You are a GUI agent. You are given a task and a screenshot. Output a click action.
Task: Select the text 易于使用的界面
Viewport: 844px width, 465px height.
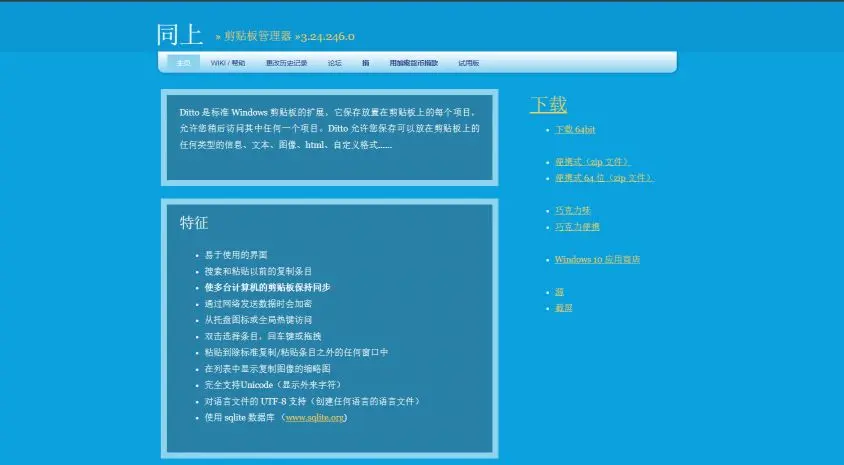(x=236, y=255)
